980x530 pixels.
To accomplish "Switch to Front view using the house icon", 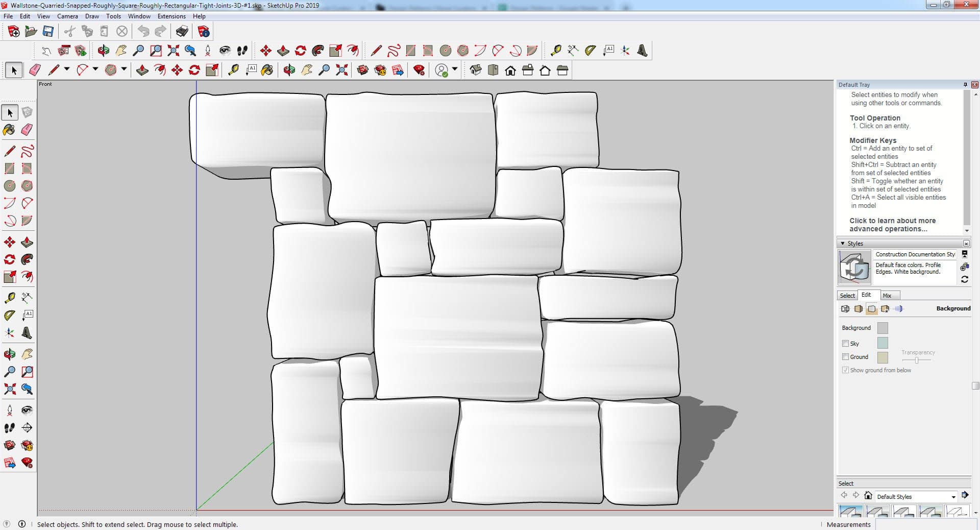I will click(510, 70).
